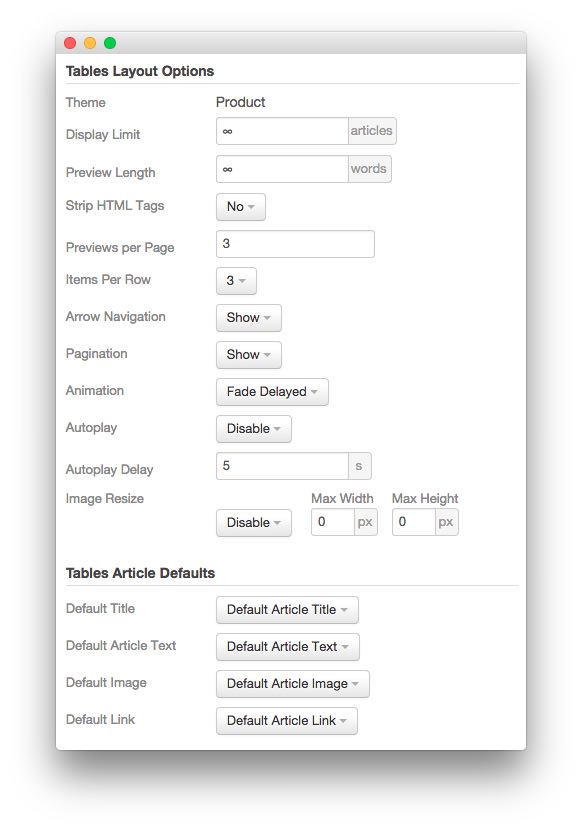Click the yellow minimize window button

tap(90, 43)
